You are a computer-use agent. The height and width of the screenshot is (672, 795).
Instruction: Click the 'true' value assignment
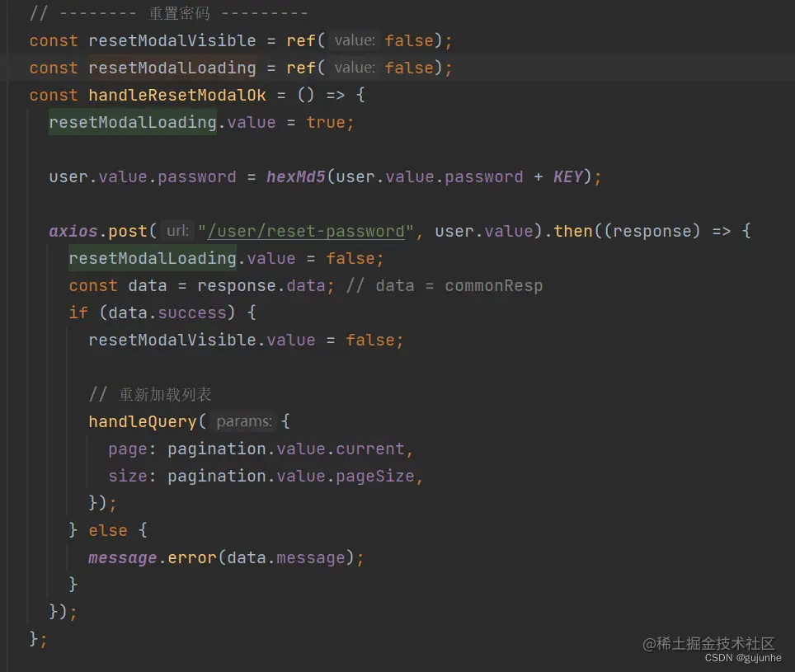[x=325, y=123]
